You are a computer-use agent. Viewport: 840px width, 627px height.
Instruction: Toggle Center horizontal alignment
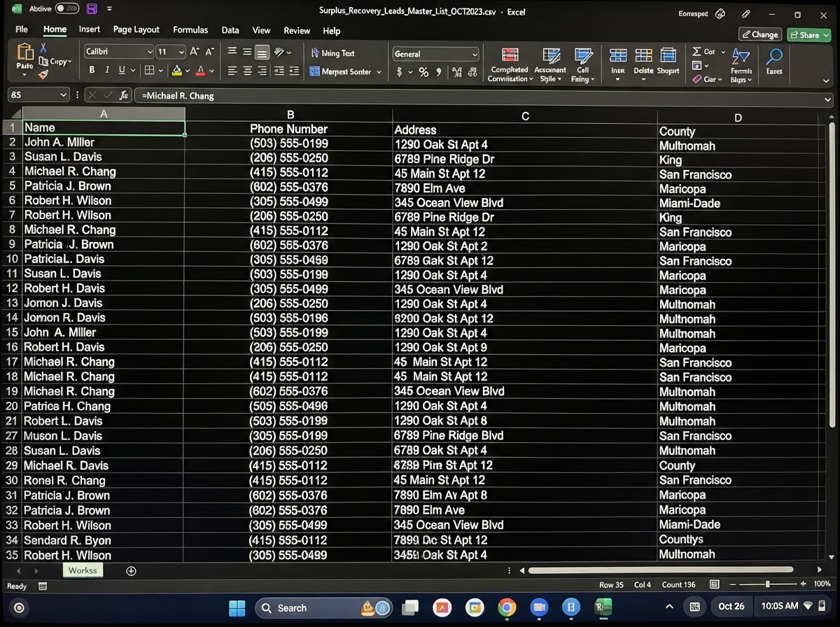pos(247,71)
